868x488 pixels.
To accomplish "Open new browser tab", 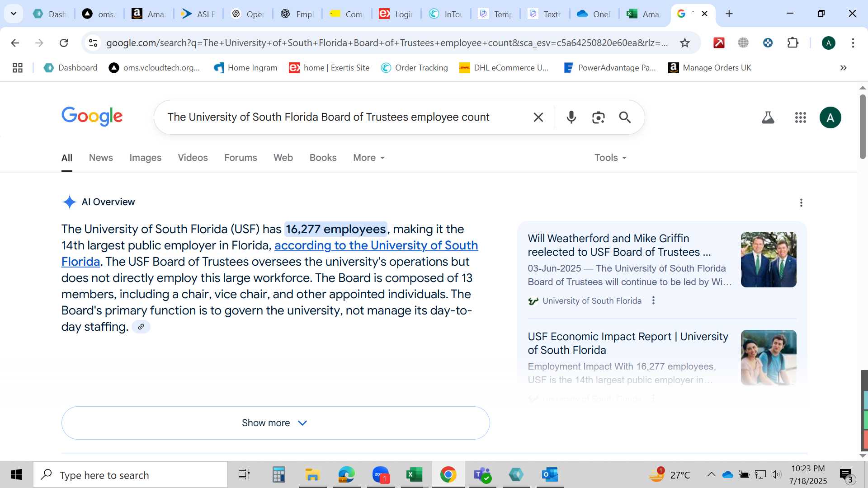I will click(x=729, y=14).
